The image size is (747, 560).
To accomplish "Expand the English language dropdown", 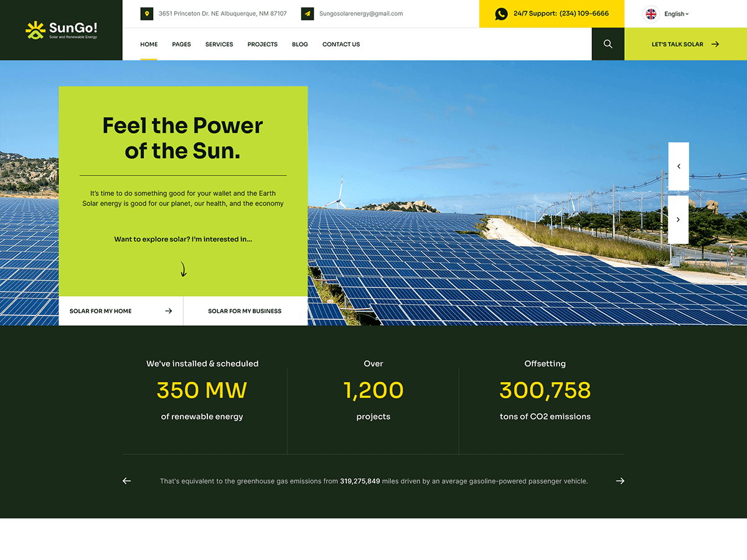I will tap(676, 14).
